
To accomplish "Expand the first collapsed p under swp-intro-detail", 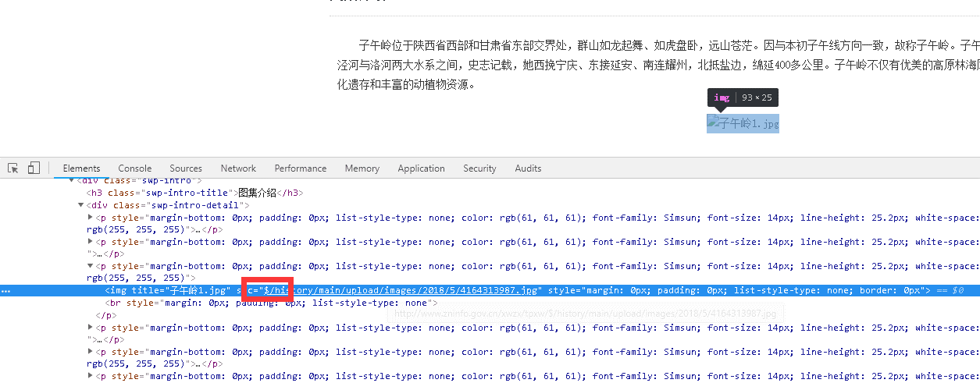I will pos(90,218).
